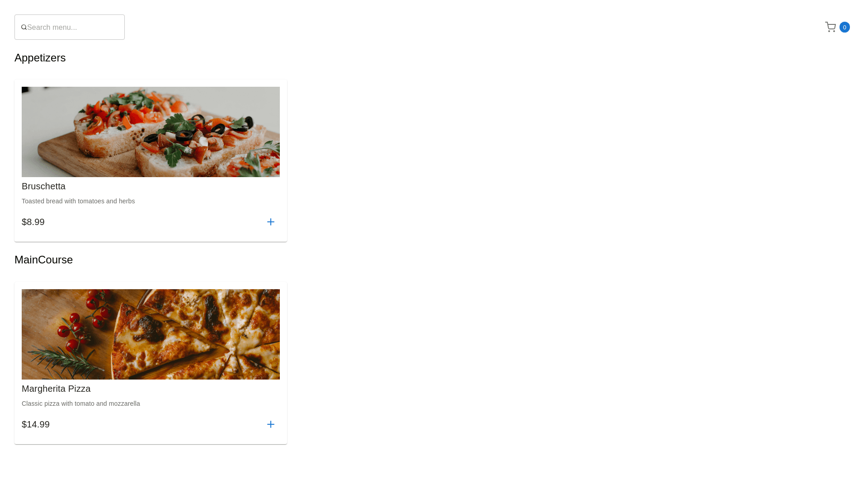Add Margherita Pizza using plus icon
868x488 pixels.
pyautogui.click(x=270, y=424)
